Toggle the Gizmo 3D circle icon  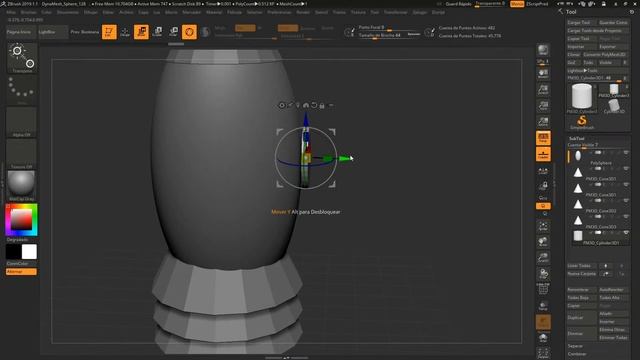pyautogui.click(x=189, y=32)
